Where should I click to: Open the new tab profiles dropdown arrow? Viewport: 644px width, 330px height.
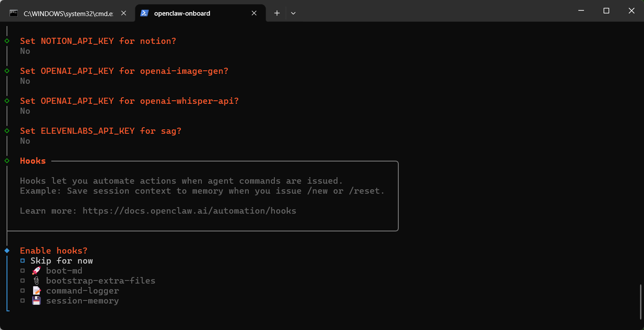click(x=294, y=13)
